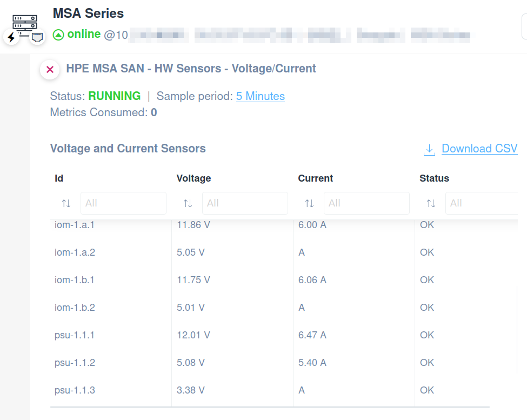This screenshot has height=420, width=527.
Task: Click the 11.86 V voltage cell
Action: point(194,225)
